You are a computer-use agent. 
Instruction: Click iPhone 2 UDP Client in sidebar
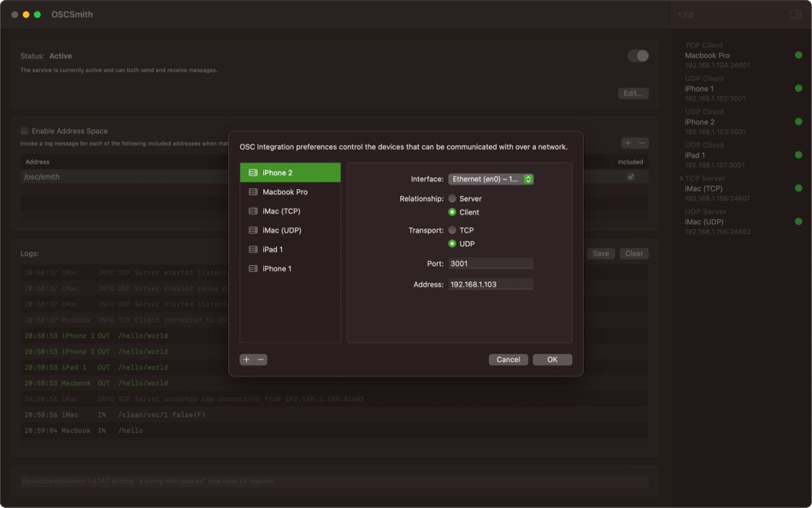pyautogui.click(x=740, y=121)
